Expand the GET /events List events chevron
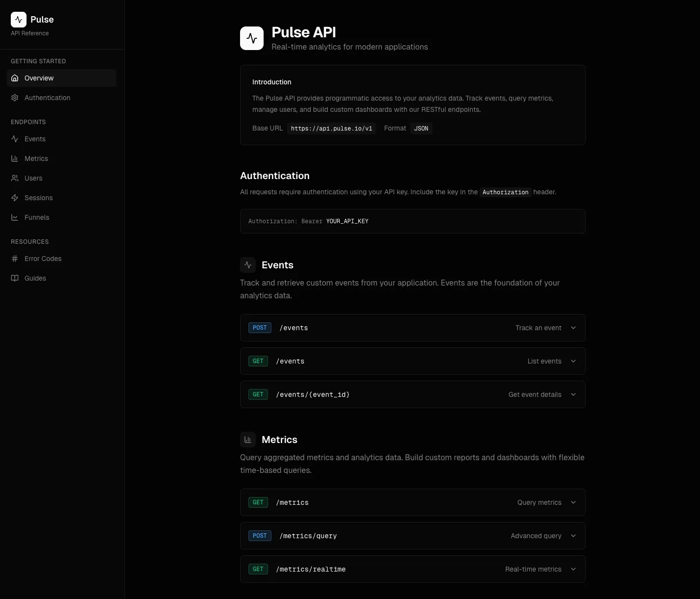Image resolution: width=700 pixels, height=599 pixels. [x=573, y=361]
